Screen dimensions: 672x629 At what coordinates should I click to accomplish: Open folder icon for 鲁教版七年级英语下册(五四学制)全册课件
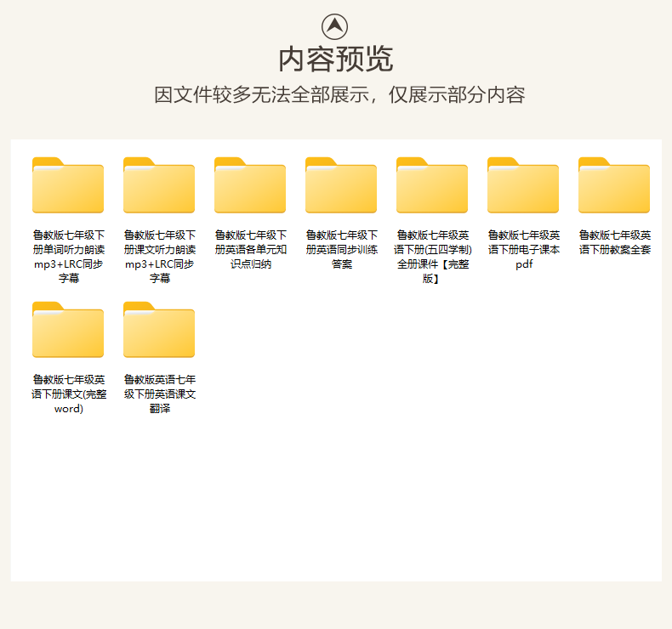[432, 185]
